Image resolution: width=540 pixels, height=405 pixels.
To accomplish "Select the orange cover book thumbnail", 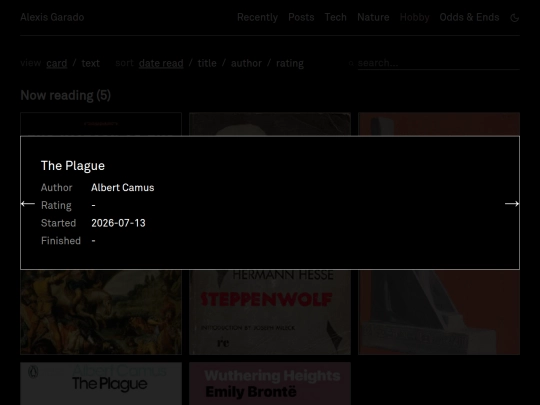I will (439, 312).
